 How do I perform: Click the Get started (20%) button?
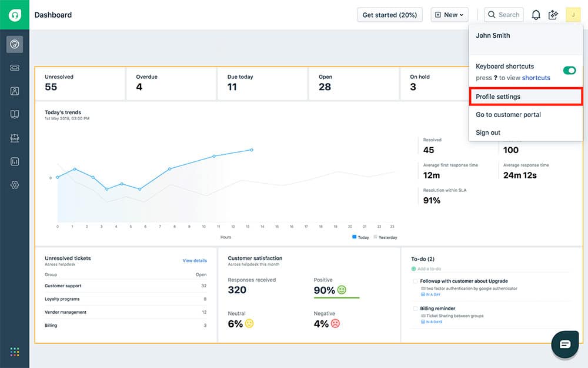point(389,15)
